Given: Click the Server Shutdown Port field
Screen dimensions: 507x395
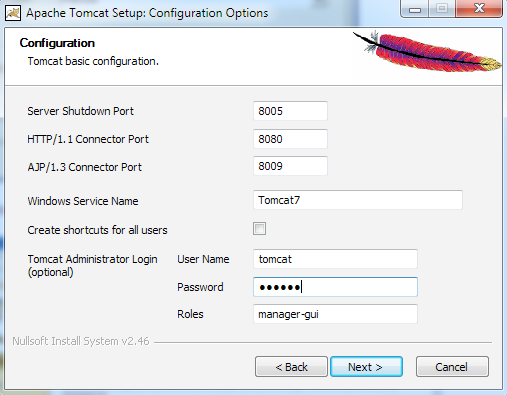Looking at the screenshot, I should tap(290, 111).
